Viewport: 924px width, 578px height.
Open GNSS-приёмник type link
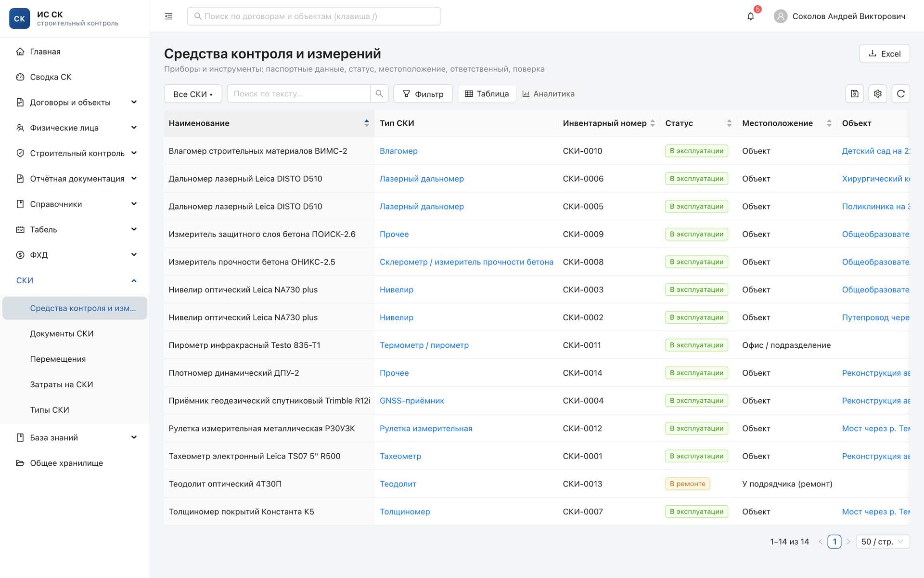click(412, 401)
